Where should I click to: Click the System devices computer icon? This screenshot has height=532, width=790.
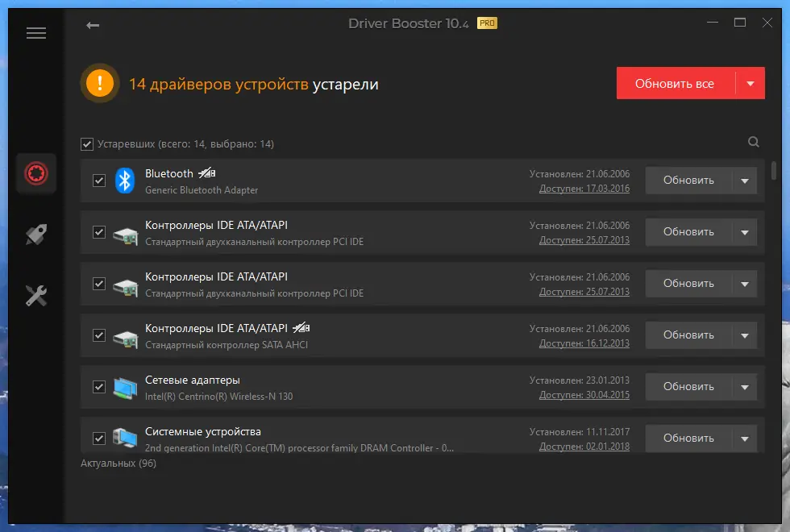point(125,438)
